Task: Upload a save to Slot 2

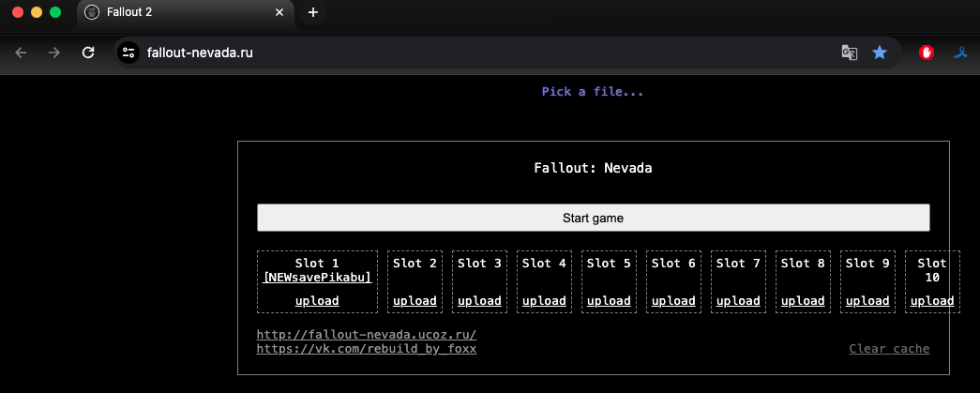Action: (x=415, y=301)
